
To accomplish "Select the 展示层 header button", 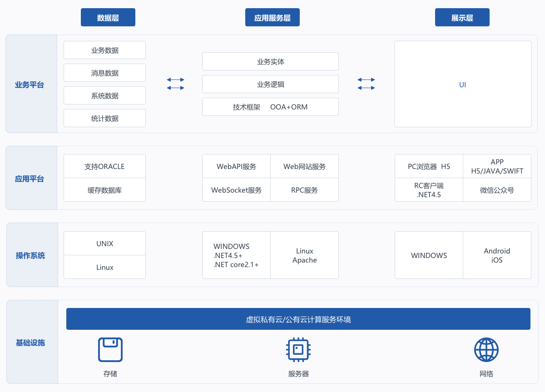I will point(462,18).
